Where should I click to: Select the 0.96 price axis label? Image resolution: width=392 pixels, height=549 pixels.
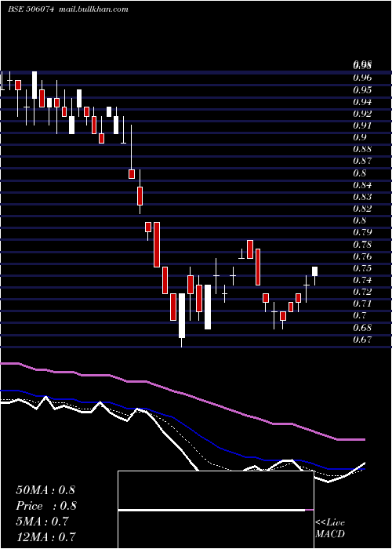point(362,78)
